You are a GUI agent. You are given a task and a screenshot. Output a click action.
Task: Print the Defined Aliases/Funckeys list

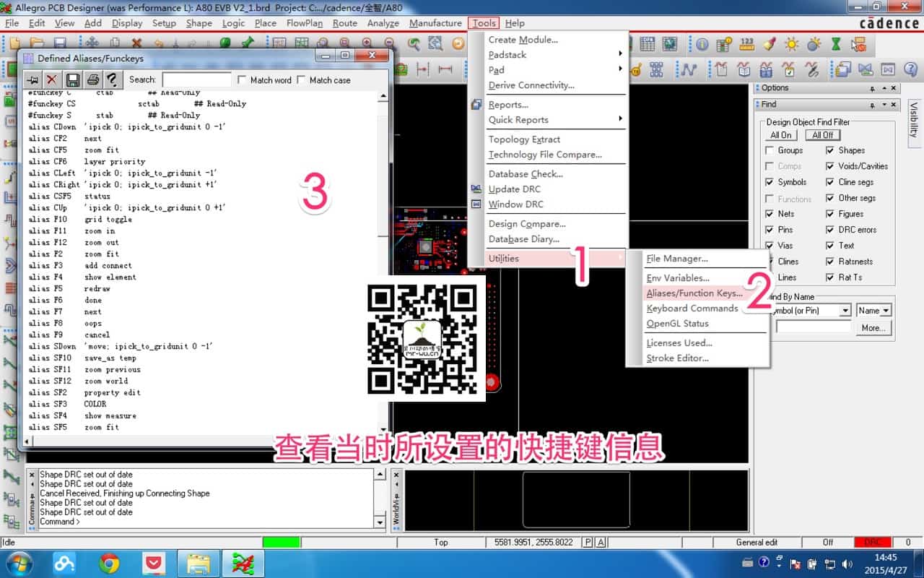92,79
